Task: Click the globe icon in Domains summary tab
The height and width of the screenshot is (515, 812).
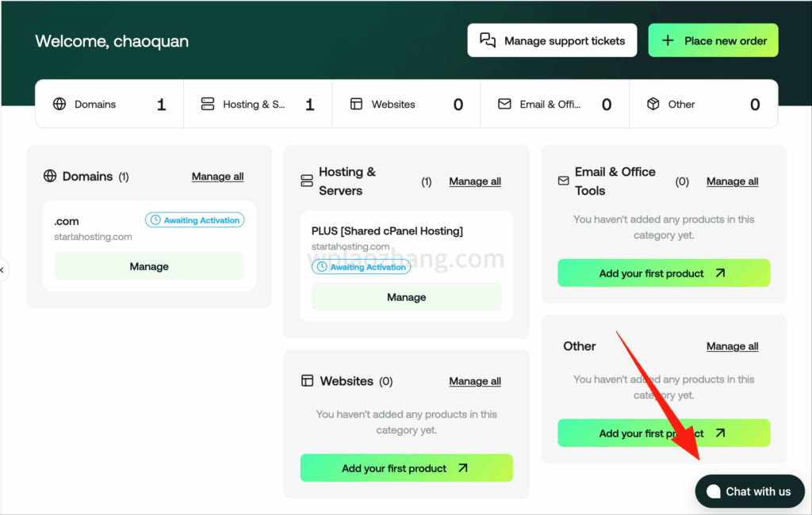Action: [59, 104]
